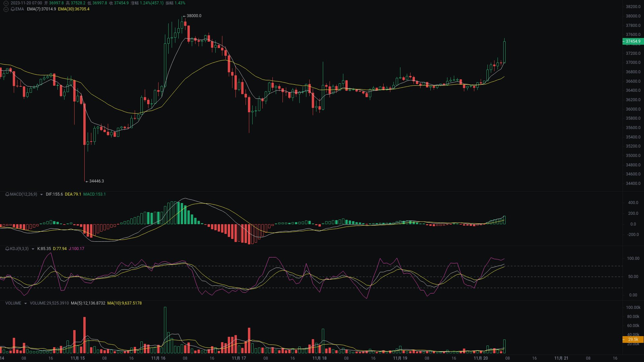Collapse the candle info row chevron icon
The image size is (644, 362).
point(6,3)
